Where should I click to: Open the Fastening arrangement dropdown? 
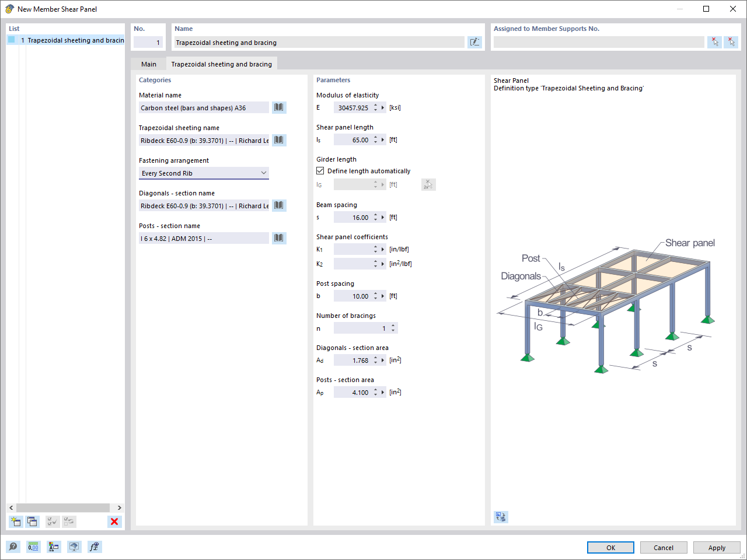(264, 173)
